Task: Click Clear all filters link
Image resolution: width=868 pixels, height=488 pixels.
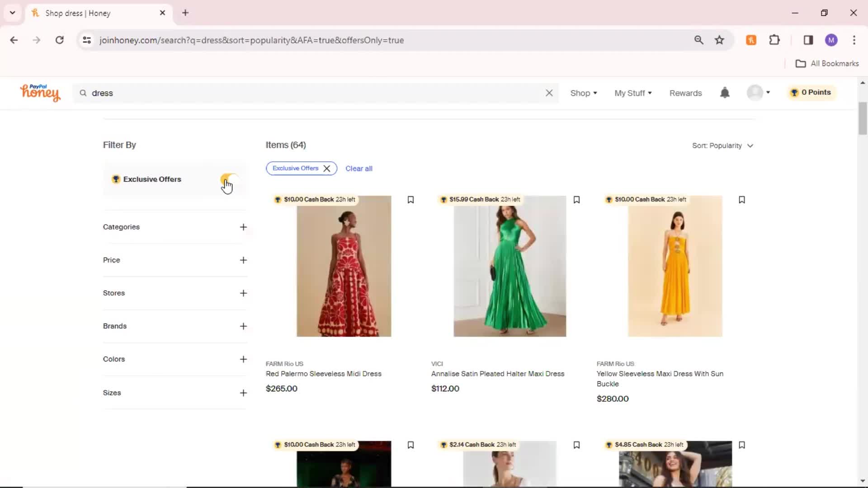Action: coord(359,169)
